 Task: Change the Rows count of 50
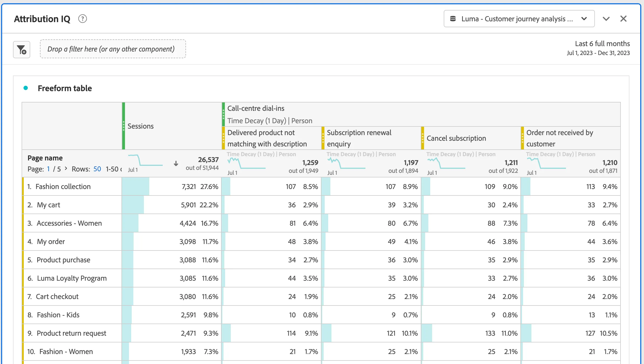97,169
